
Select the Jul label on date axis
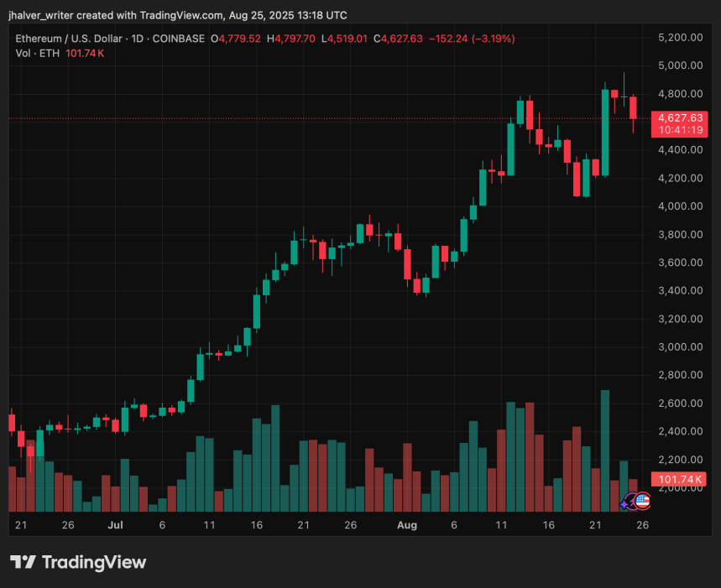(x=115, y=525)
